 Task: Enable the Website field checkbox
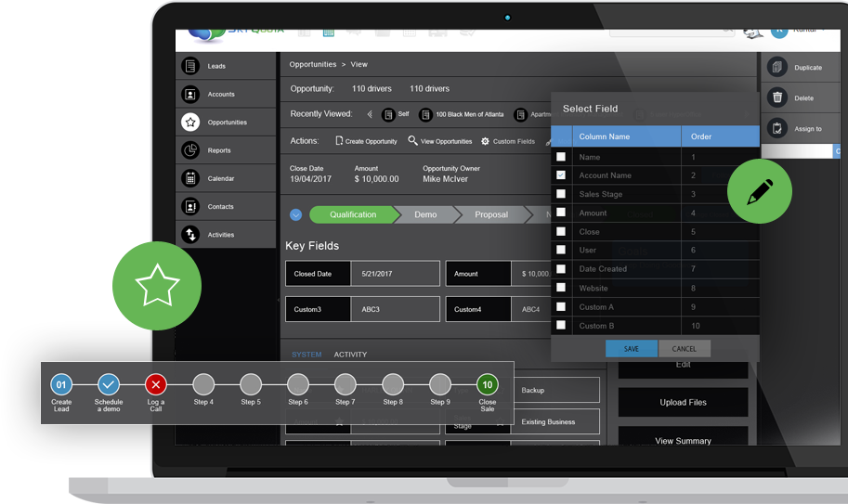561,288
